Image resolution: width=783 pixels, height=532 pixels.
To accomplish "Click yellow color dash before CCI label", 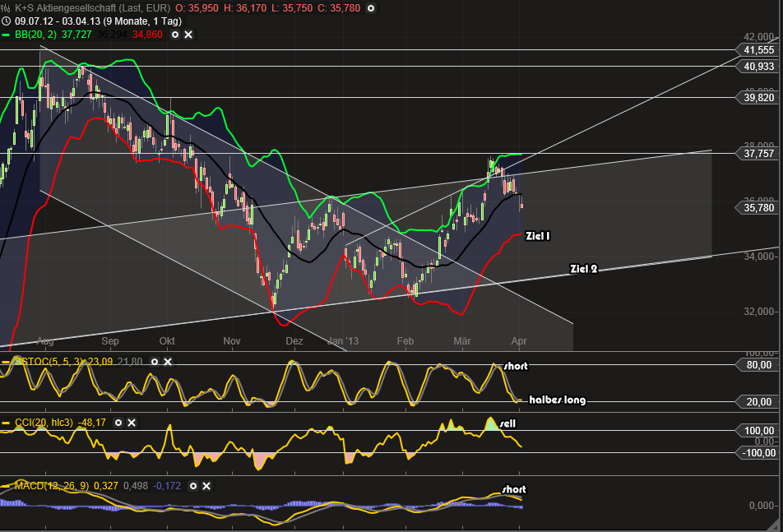I will point(6,423).
